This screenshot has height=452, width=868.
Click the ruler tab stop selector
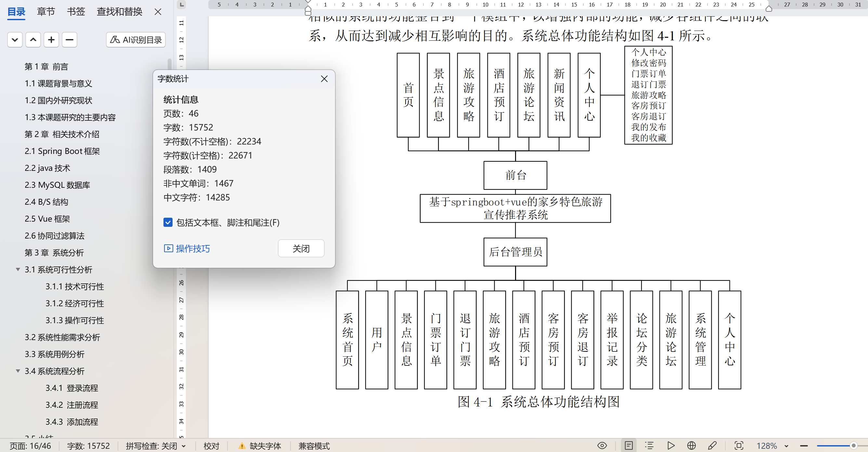(181, 5)
